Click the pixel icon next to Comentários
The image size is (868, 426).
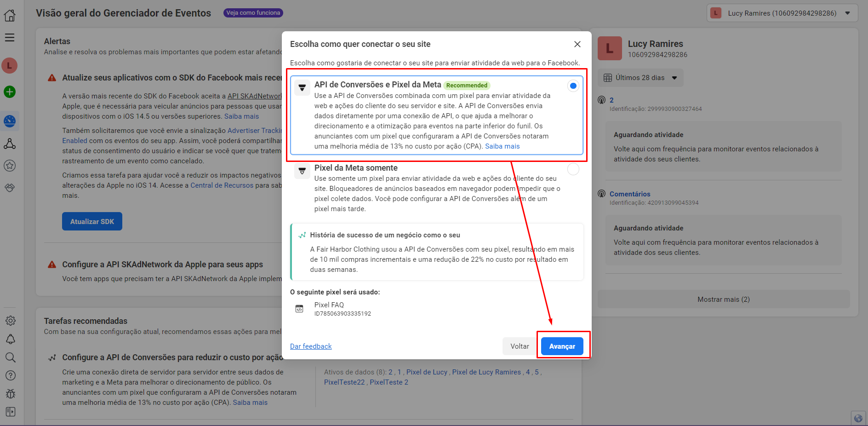[x=601, y=194]
